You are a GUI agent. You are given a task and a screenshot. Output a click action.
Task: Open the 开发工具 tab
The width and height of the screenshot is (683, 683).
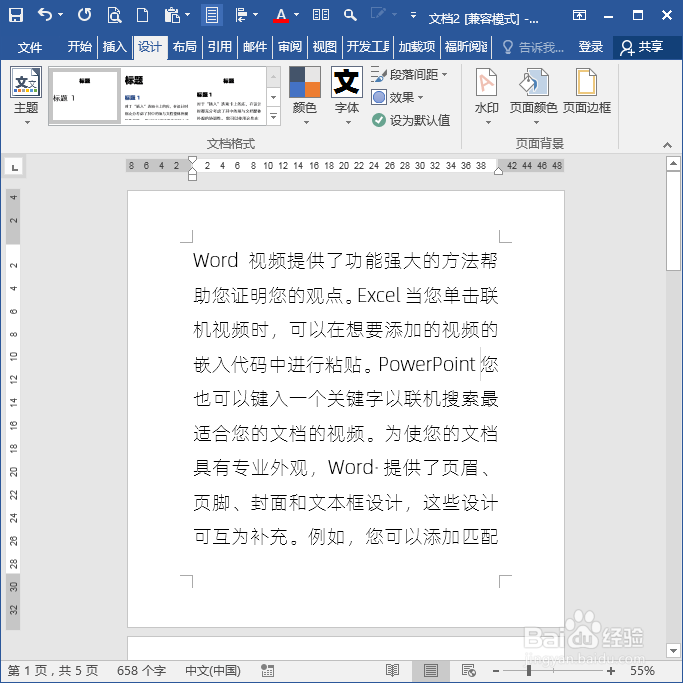coord(368,47)
